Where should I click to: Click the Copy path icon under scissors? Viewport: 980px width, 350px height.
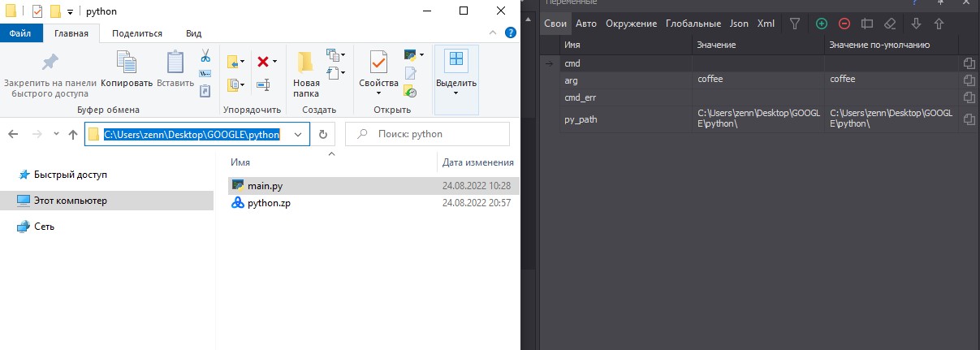click(x=205, y=73)
